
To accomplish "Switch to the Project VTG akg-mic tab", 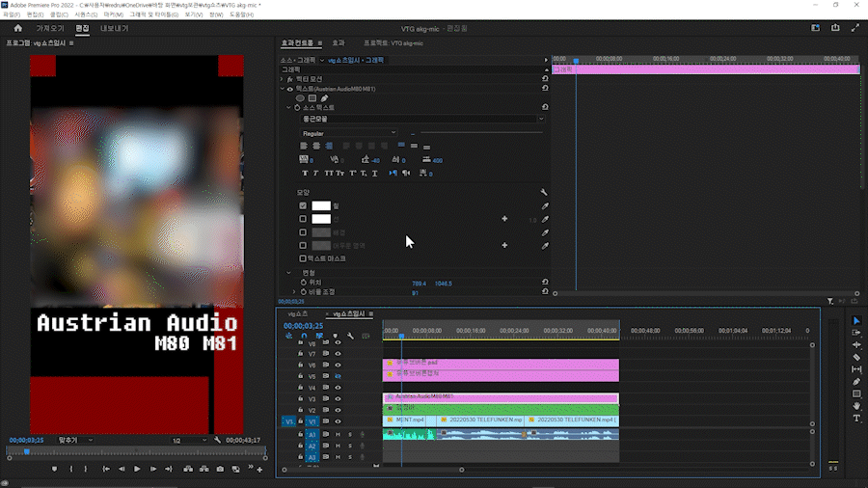I will click(393, 43).
